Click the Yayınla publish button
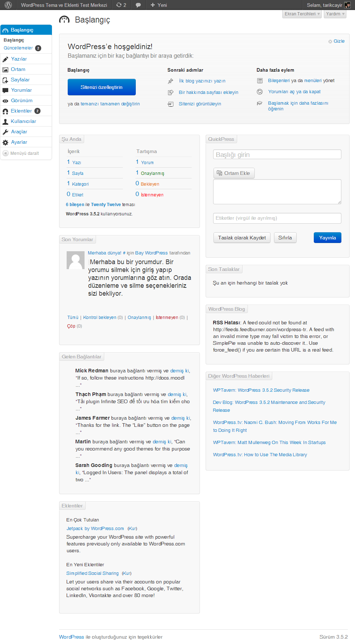Screen dimensions: 355x644 point(327,238)
